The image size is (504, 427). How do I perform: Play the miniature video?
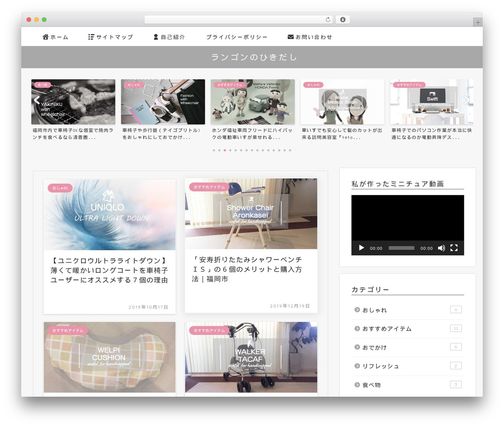click(x=361, y=248)
